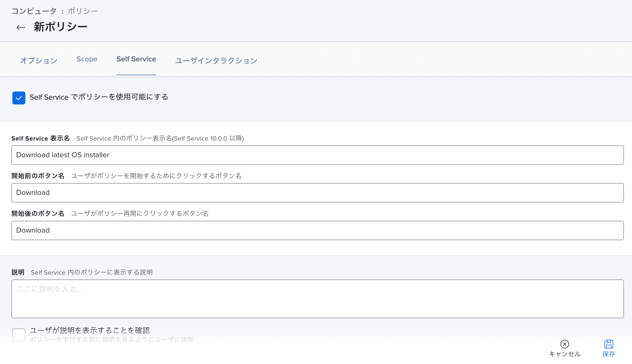Click the save floppy disk icon
This screenshot has height=364, width=632.
pos(609,344)
